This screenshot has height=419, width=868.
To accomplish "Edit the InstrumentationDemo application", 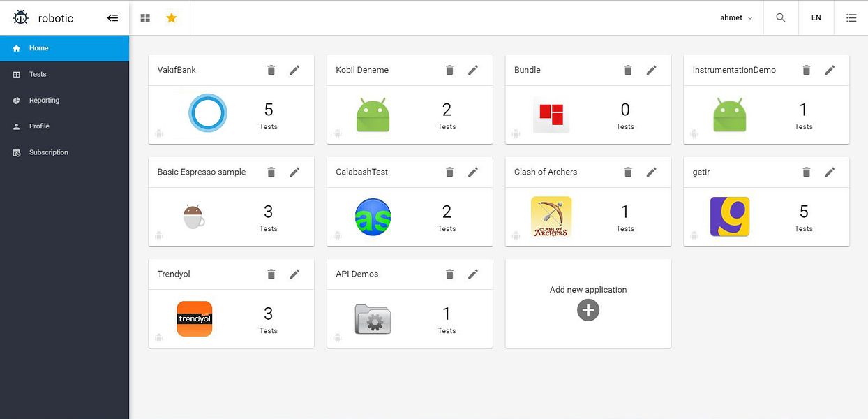I will click(830, 70).
